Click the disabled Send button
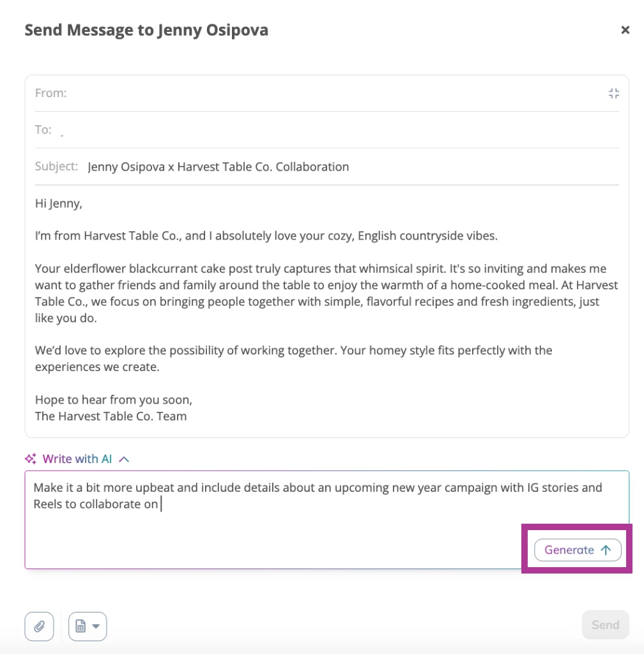Viewport: 644px width, 654px height. 605,625
